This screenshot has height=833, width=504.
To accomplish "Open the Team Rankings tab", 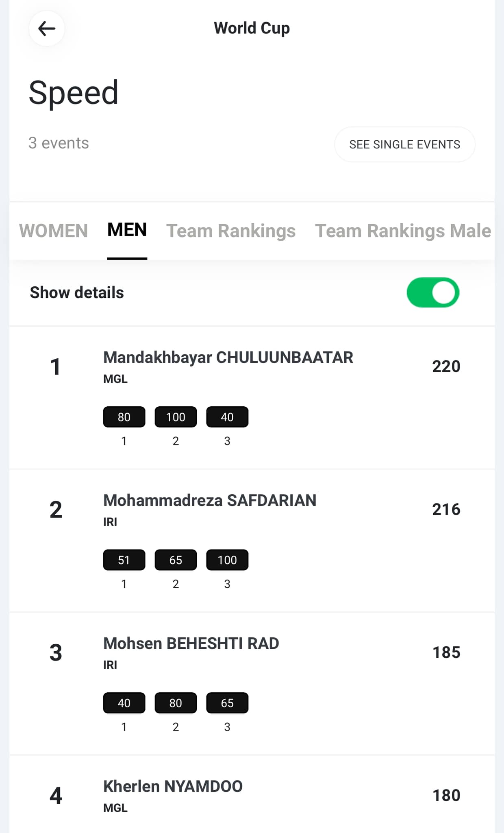I will [x=231, y=231].
